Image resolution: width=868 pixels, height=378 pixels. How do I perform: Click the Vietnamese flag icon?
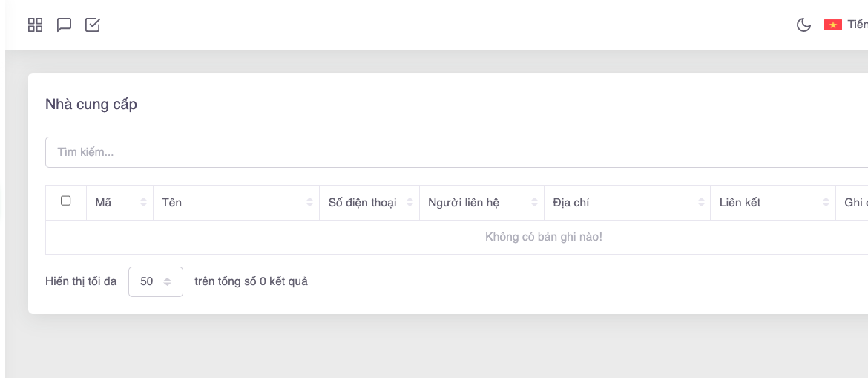832,25
